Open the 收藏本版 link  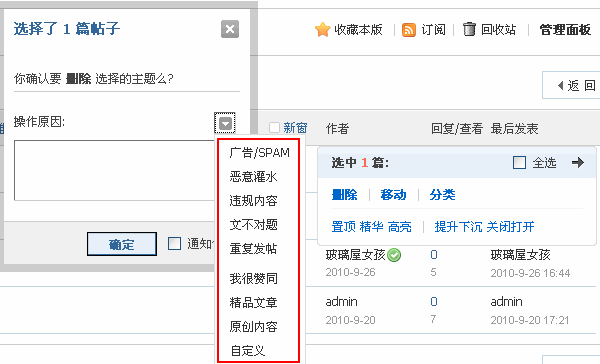click(358, 29)
